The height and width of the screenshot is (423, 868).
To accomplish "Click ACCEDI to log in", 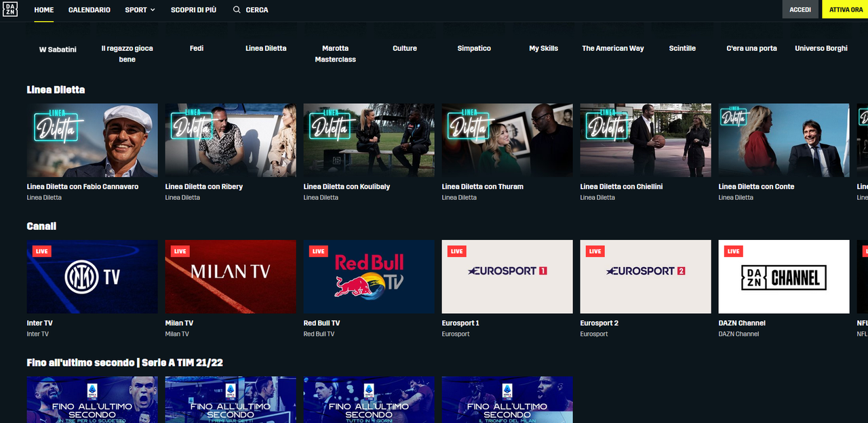I will click(x=800, y=9).
